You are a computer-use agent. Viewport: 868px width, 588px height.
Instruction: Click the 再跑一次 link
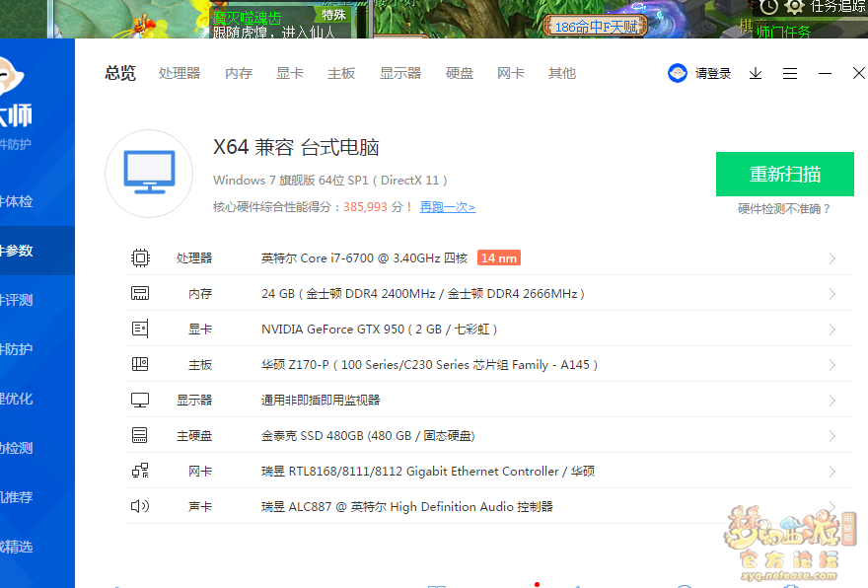pyautogui.click(x=447, y=207)
